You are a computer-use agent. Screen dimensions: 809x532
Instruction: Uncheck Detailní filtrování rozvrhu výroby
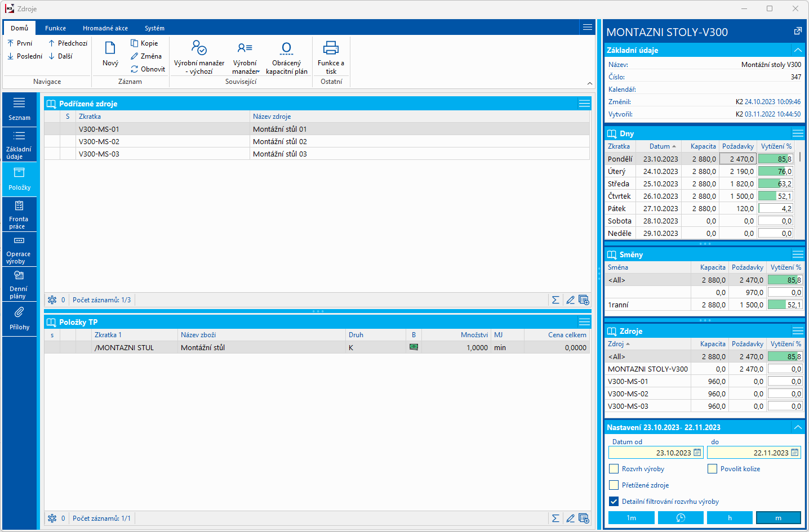click(x=614, y=502)
